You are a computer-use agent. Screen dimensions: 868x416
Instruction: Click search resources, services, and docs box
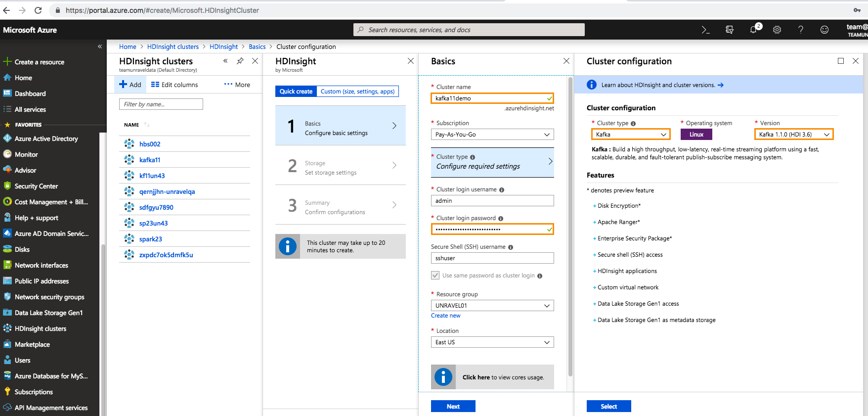(469, 30)
